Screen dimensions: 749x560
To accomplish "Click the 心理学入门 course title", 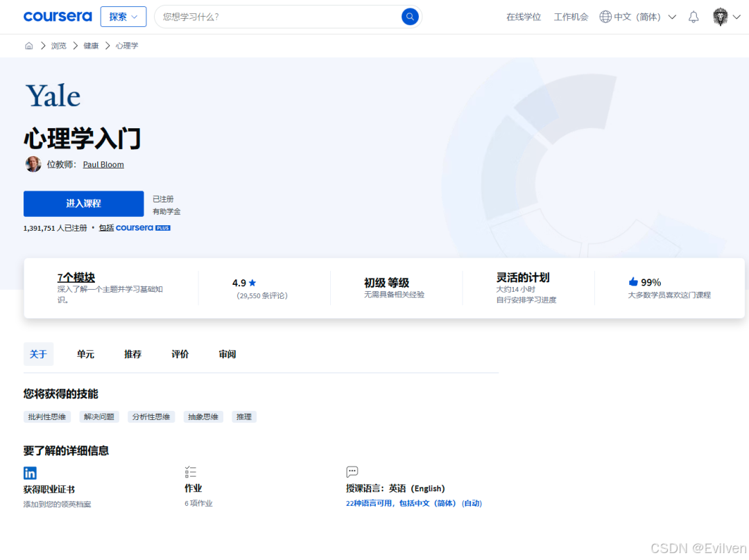I will click(82, 139).
